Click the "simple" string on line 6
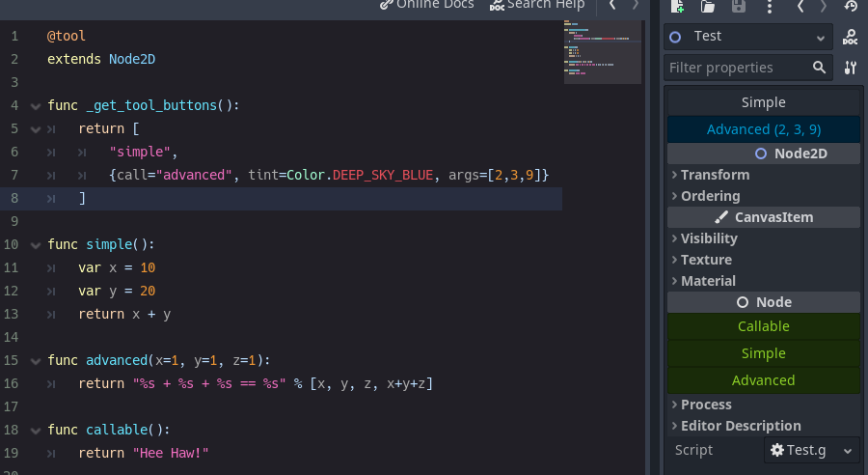 pos(140,152)
